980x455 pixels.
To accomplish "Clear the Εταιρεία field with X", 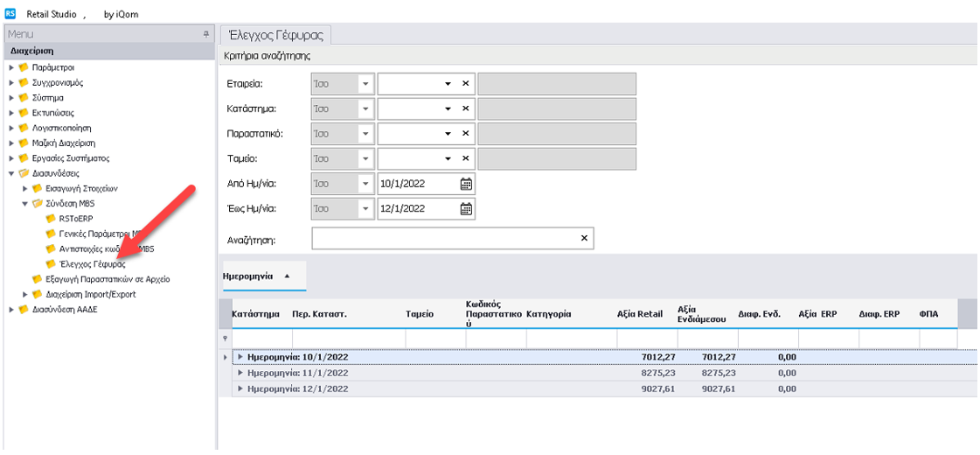I will [466, 84].
